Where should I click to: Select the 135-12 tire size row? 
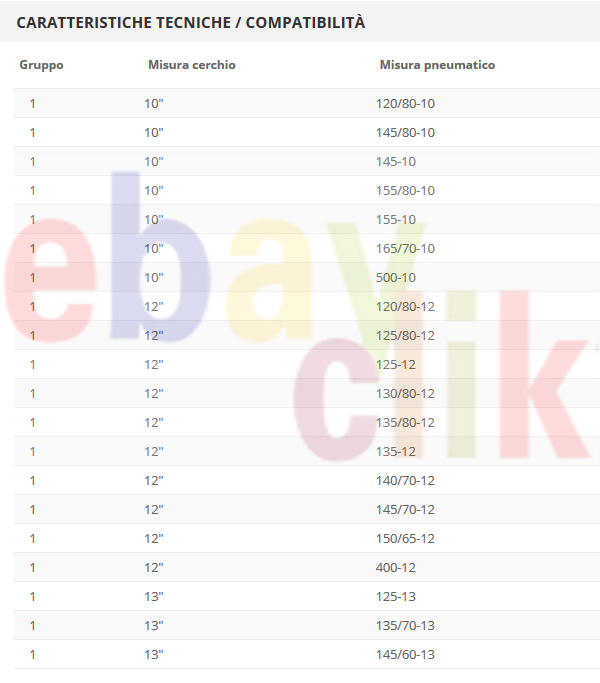(x=307, y=451)
